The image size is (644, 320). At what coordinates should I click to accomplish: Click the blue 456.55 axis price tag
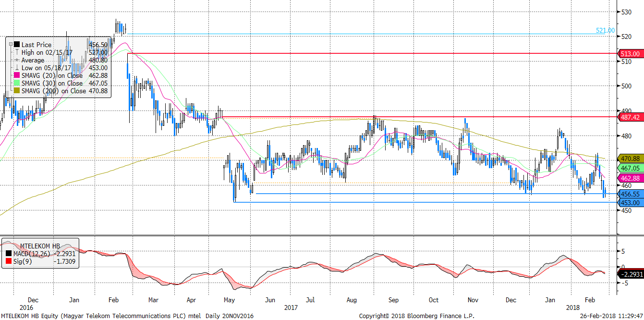pyautogui.click(x=630, y=194)
